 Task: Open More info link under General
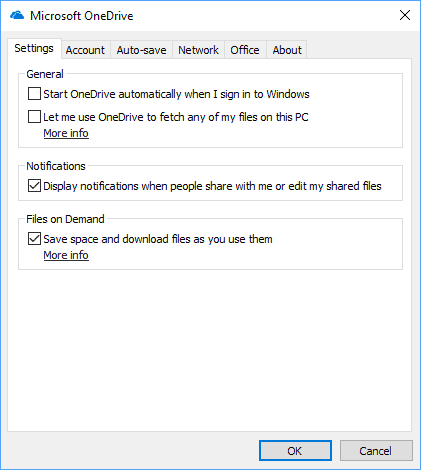(x=66, y=133)
